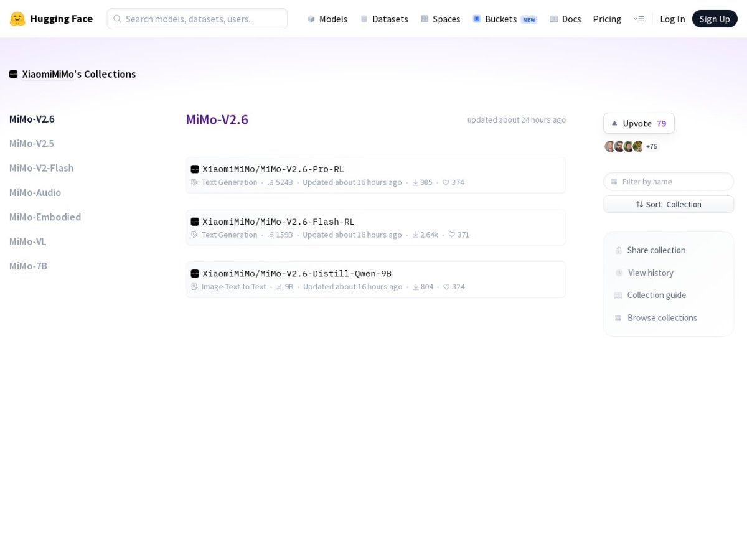Focus the Filter by name field
The width and height of the screenshot is (747, 560).
(669, 182)
